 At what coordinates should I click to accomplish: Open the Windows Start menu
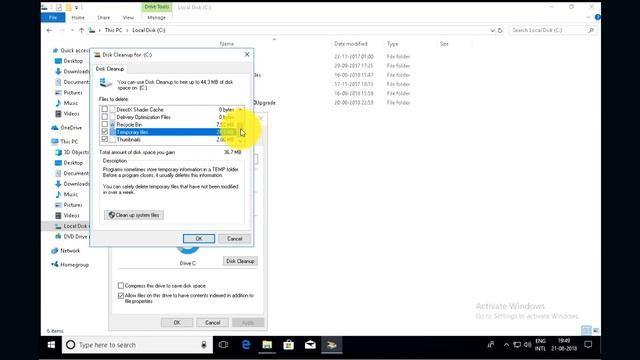click(51, 345)
